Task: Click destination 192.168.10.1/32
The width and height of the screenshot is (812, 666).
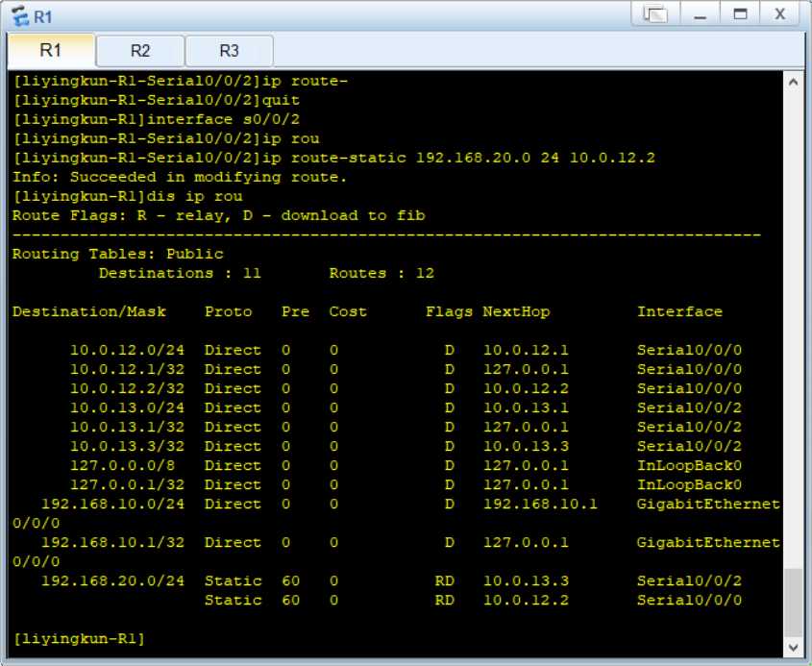Action: pos(112,542)
